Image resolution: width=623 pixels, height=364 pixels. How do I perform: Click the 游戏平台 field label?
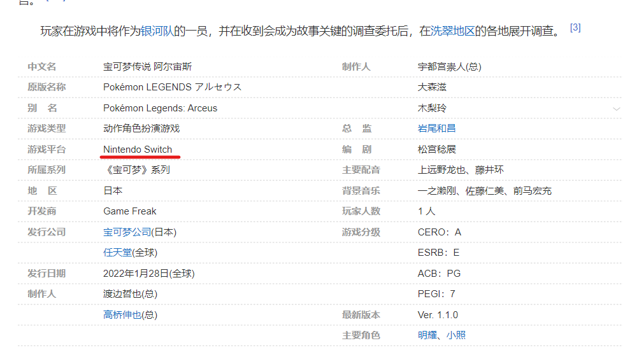pyautogui.click(x=47, y=150)
